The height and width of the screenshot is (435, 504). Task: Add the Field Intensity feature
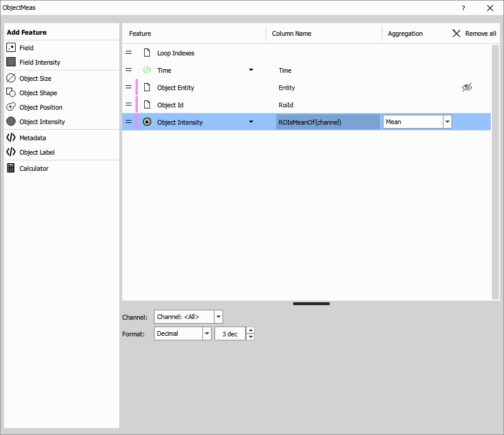(39, 62)
